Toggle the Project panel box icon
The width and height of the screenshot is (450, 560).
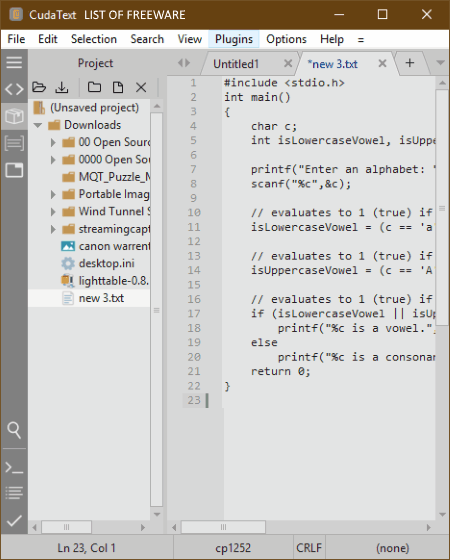pyautogui.click(x=14, y=116)
